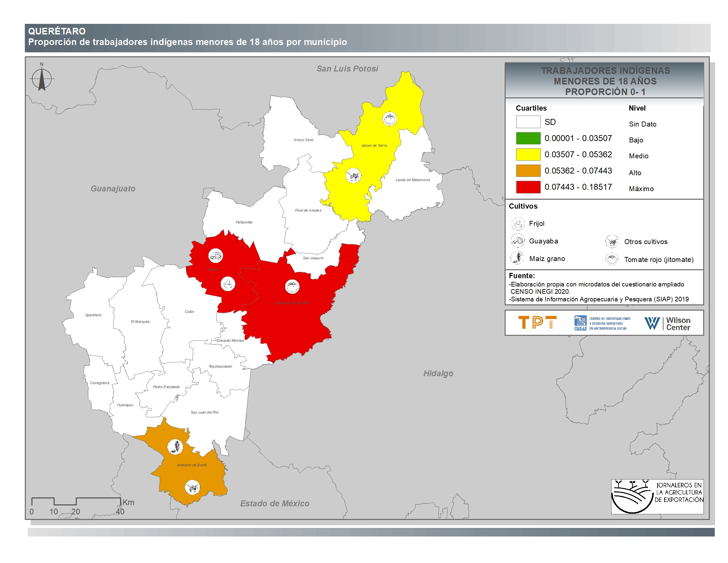This screenshot has width=728, height=563.
Task: Click the Otros cultivos legend icon
Action: point(612,241)
